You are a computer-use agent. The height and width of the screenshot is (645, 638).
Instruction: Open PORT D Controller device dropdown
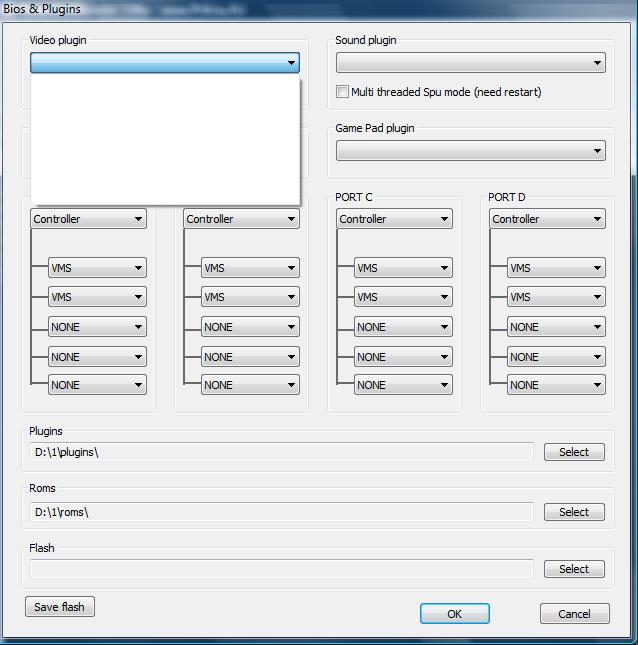pyautogui.click(x=547, y=219)
